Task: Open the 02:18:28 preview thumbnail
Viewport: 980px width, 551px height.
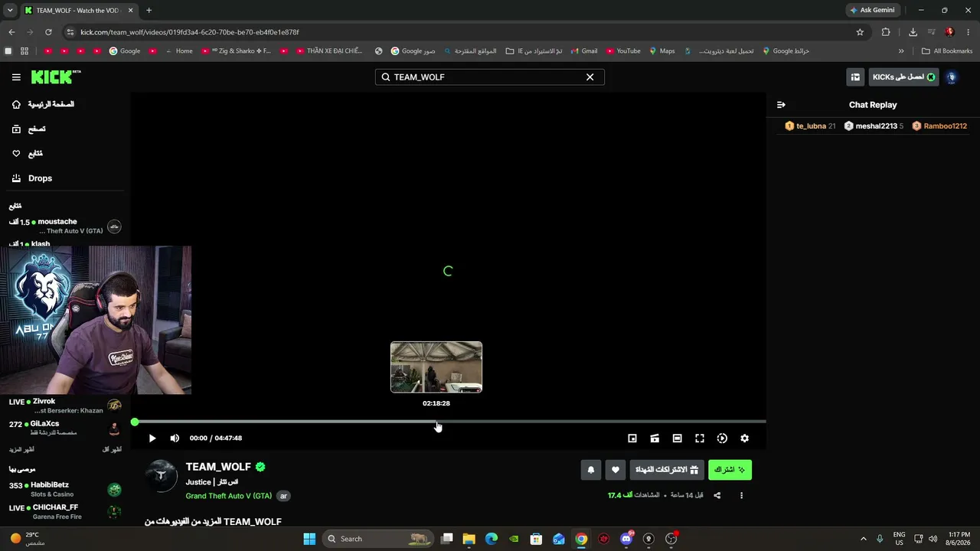Action: pyautogui.click(x=436, y=367)
